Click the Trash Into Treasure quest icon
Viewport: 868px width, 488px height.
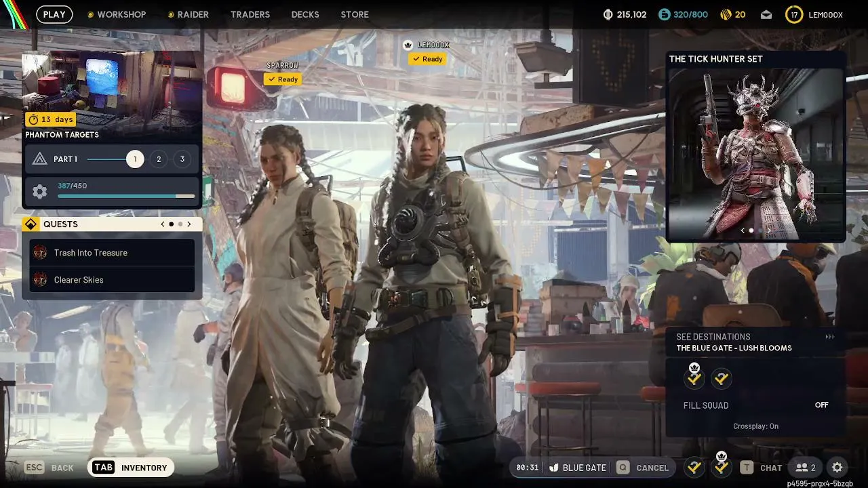[x=40, y=253]
